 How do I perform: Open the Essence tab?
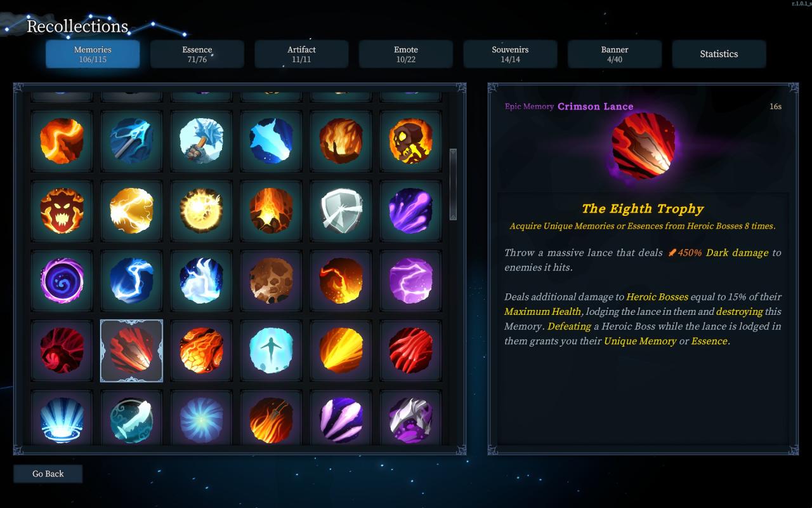point(197,54)
